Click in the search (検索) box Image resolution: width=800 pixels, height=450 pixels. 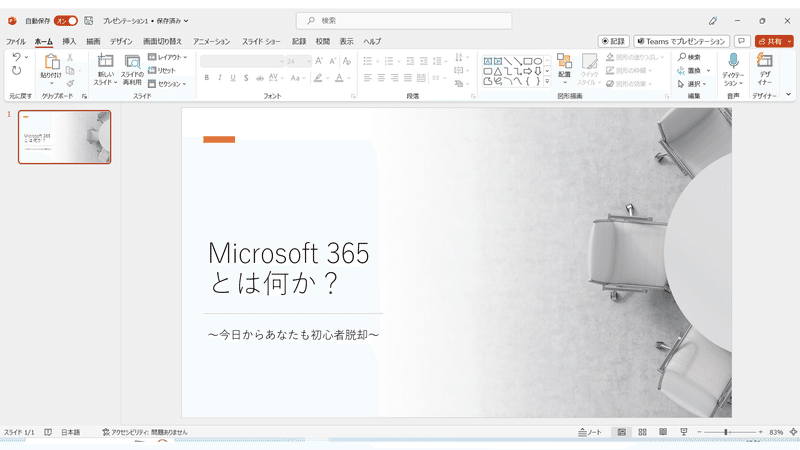click(x=404, y=20)
